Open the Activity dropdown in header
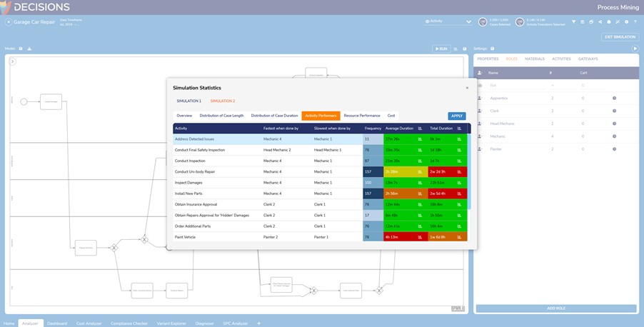644x327 pixels. click(448, 21)
